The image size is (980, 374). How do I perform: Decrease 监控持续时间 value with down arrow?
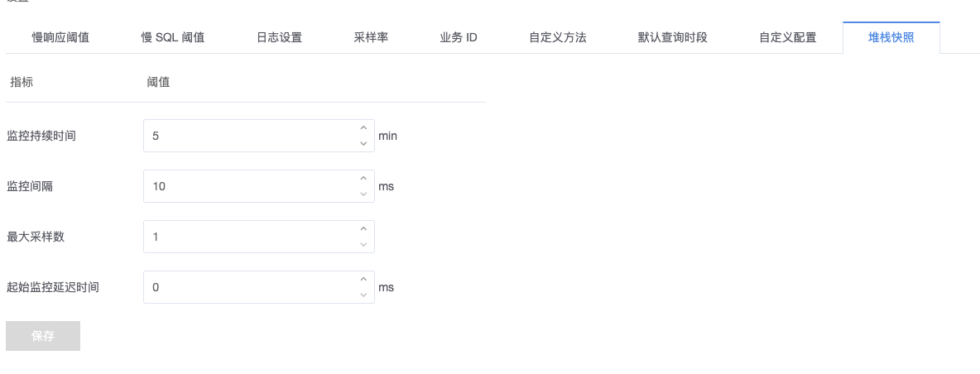click(x=363, y=144)
